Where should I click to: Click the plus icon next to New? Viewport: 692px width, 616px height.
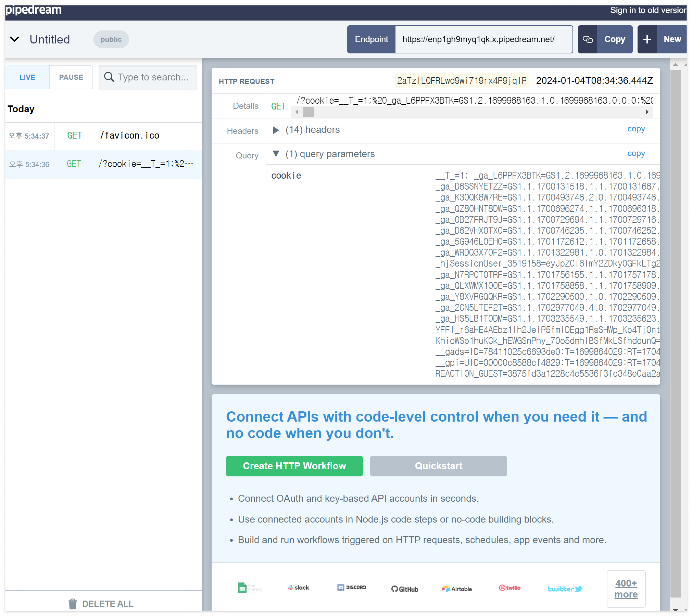click(647, 39)
